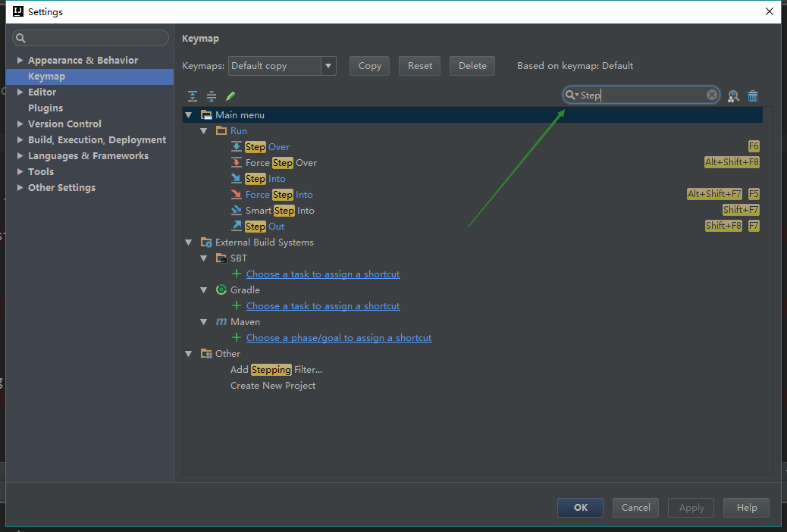This screenshot has width=787, height=532.
Task: Click the Alt+Shift+F8 shortcut label
Action: [x=732, y=162]
